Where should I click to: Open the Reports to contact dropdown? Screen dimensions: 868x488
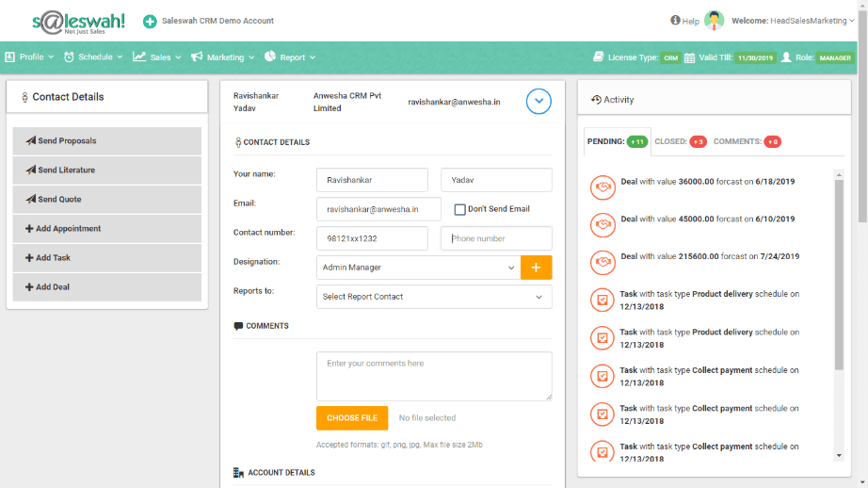[434, 297]
